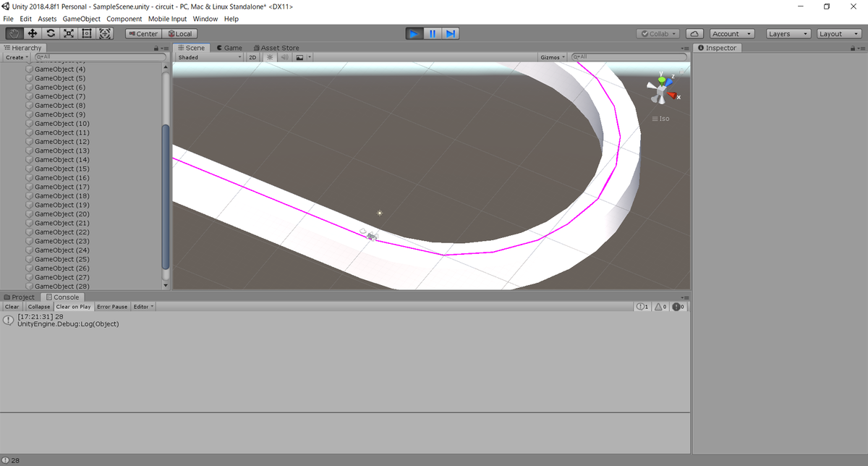Open Account dropdown
This screenshot has height=466, width=868.
tap(731, 33)
